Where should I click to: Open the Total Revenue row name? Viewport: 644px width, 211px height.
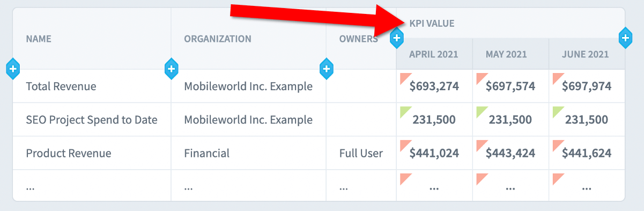click(x=61, y=86)
